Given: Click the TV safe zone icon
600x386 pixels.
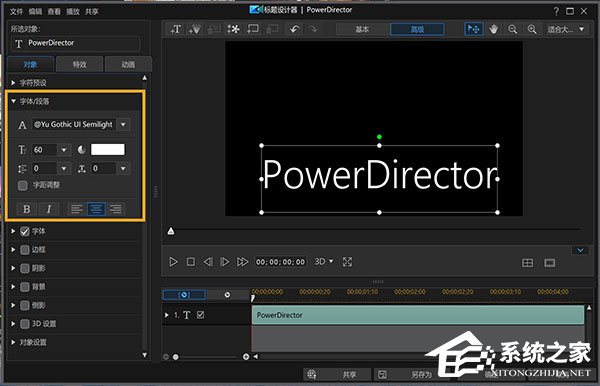Looking at the screenshot, I should click(550, 263).
